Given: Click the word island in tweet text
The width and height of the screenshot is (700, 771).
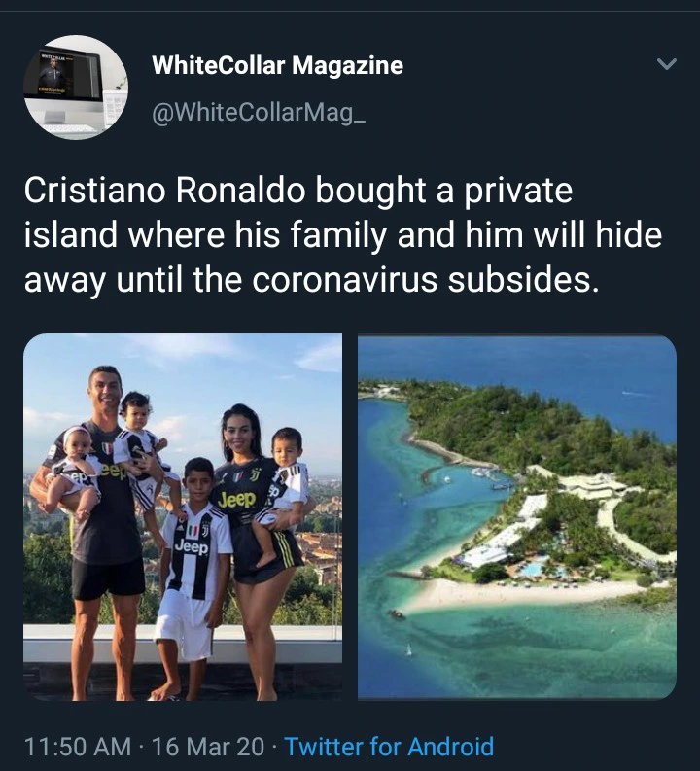Looking at the screenshot, I should click(x=71, y=234).
